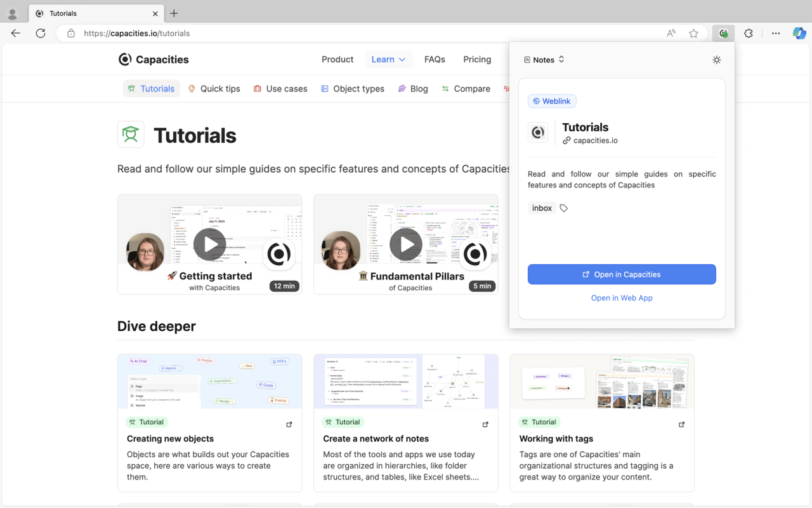Close the Tutorials browser tab
The image size is (812, 508).
point(155,13)
